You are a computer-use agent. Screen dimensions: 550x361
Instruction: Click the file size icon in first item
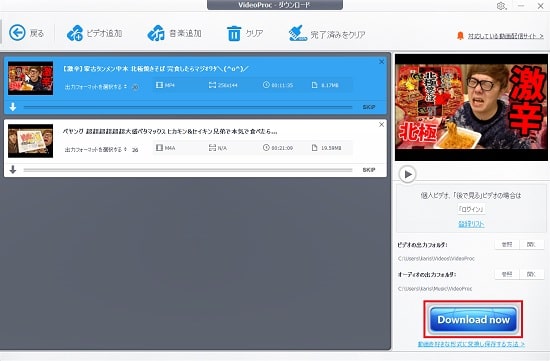click(315, 85)
